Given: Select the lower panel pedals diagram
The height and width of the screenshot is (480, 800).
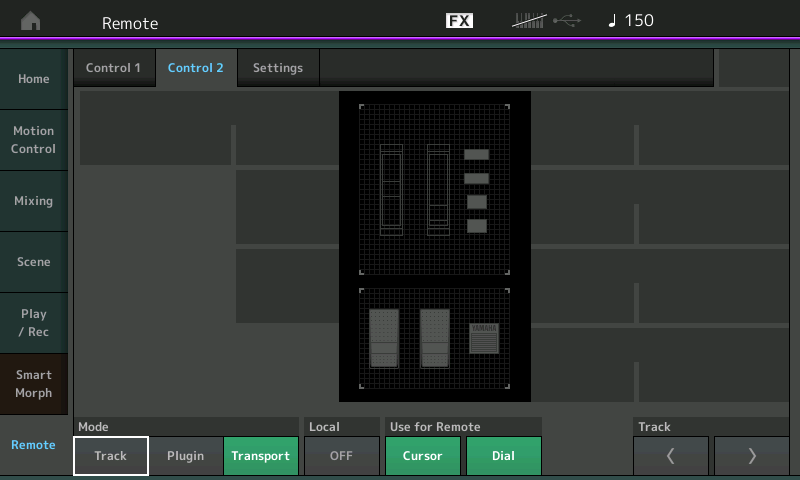Looking at the screenshot, I should click(435, 339).
